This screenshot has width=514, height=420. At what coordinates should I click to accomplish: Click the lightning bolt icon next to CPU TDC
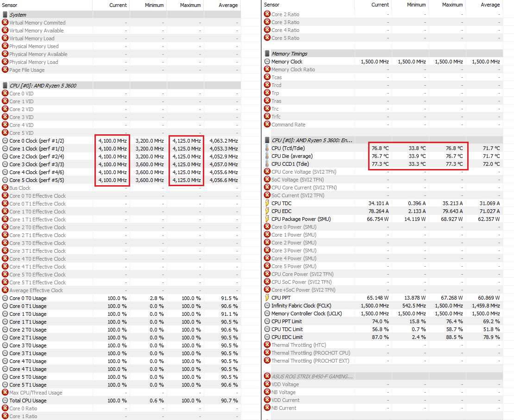(x=267, y=203)
